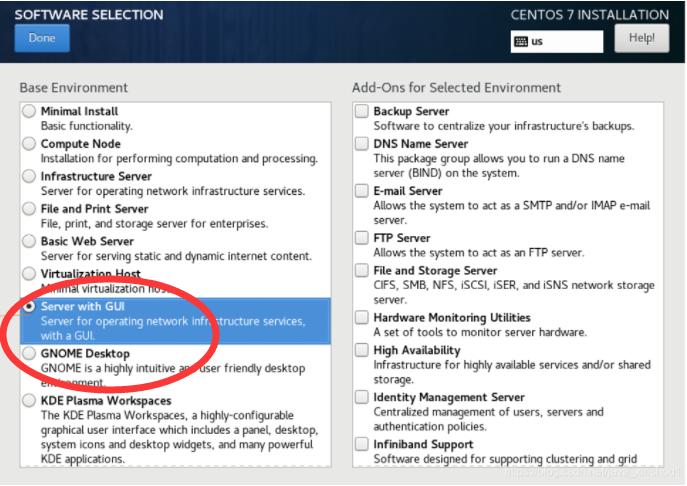
Task: Select Basic Web Server radio button
Action: (x=29, y=241)
